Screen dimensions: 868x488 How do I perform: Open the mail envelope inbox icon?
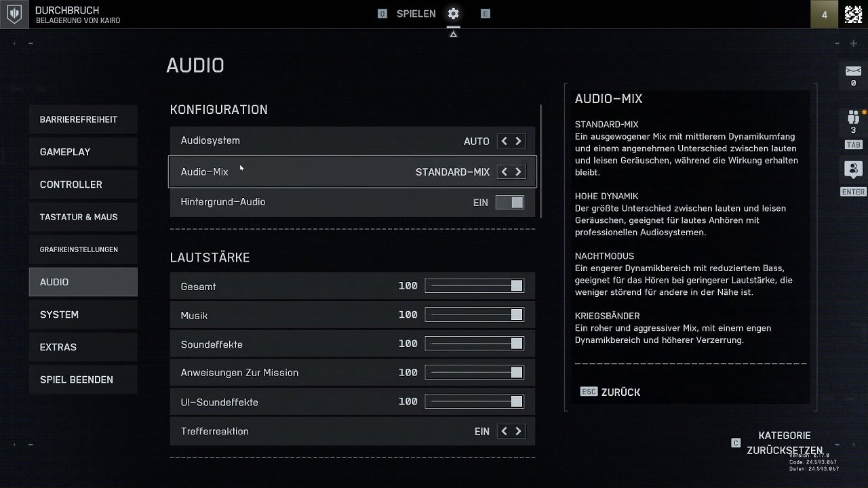[x=853, y=71]
